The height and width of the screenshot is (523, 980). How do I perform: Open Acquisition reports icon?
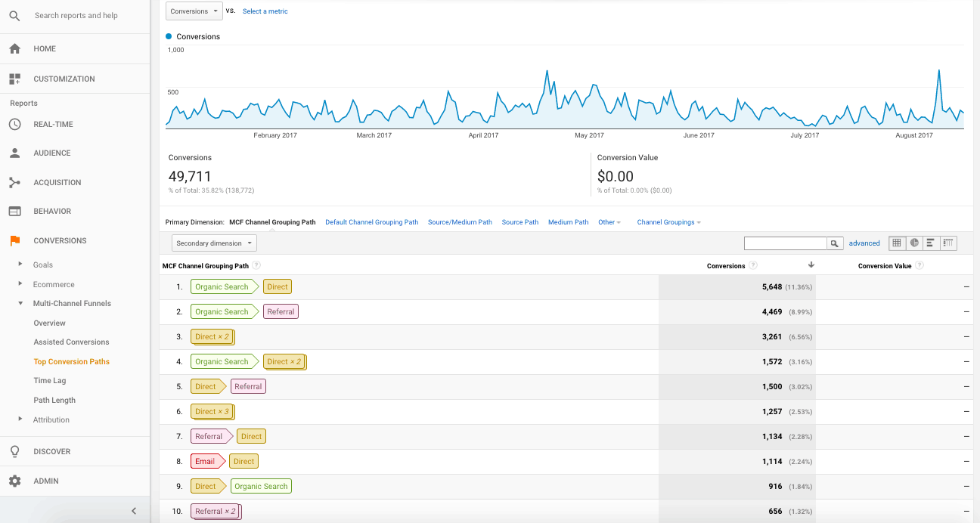pyautogui.click(x=14, y=182)
